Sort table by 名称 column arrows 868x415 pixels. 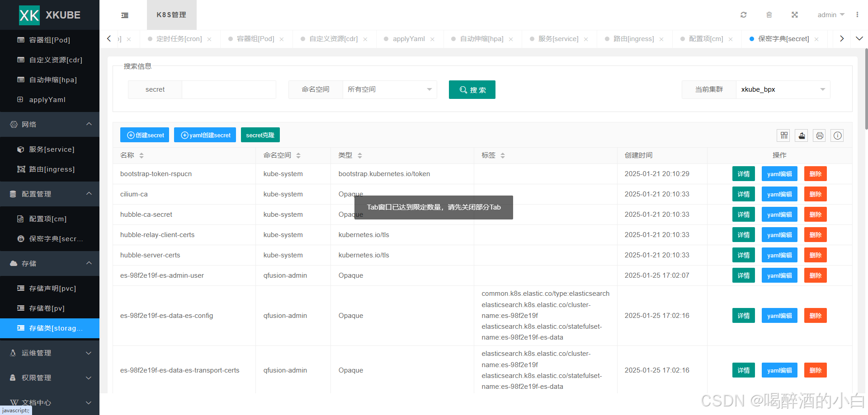pos(142,155)
